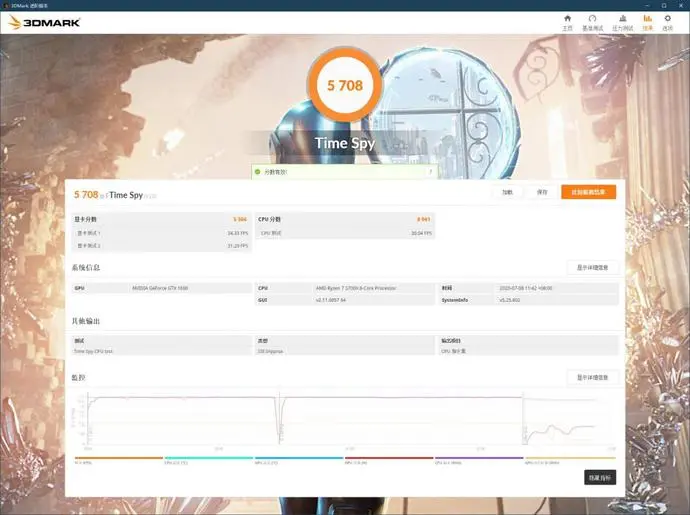Click the 监控 section heading

point(79,377)
